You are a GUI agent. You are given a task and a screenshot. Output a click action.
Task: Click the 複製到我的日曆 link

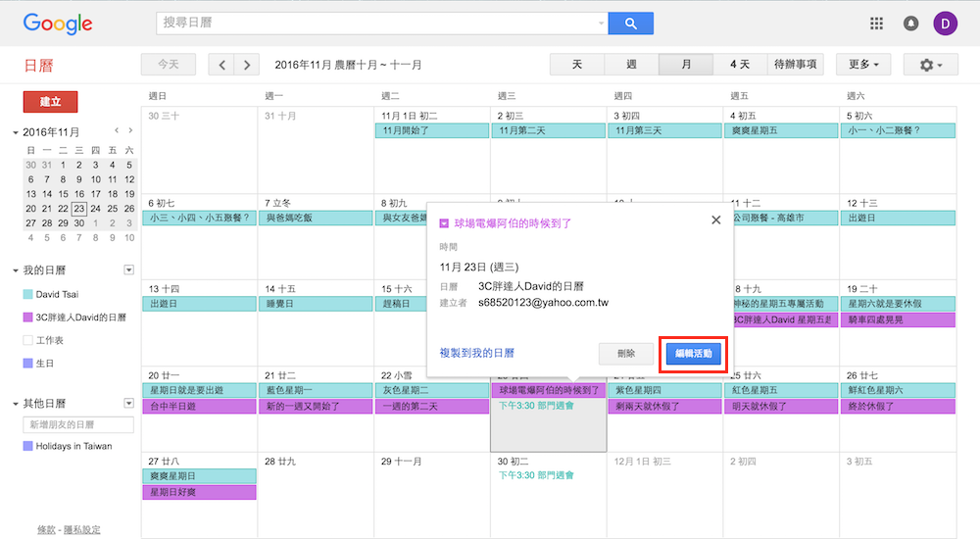(x=476, y=353)
